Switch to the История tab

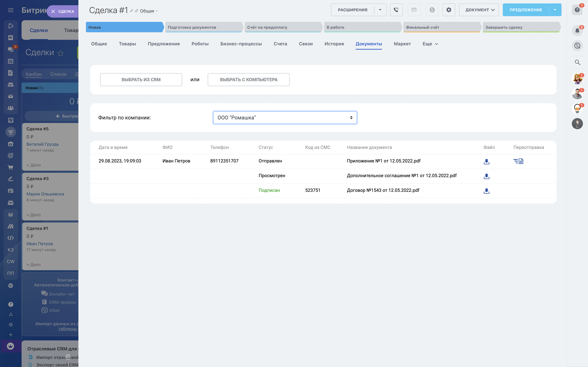coord(334,44)
